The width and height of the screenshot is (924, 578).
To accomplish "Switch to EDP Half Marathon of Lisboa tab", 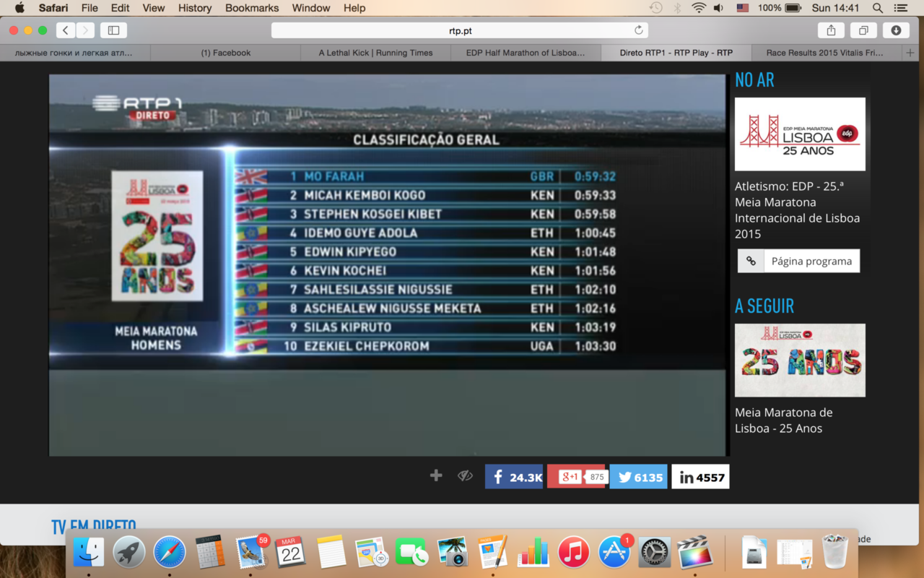I will coord(526,53).
